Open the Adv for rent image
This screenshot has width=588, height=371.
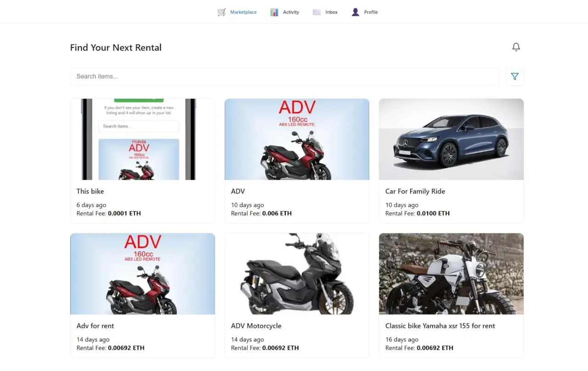pyautogui.click(x=142, y=274)
